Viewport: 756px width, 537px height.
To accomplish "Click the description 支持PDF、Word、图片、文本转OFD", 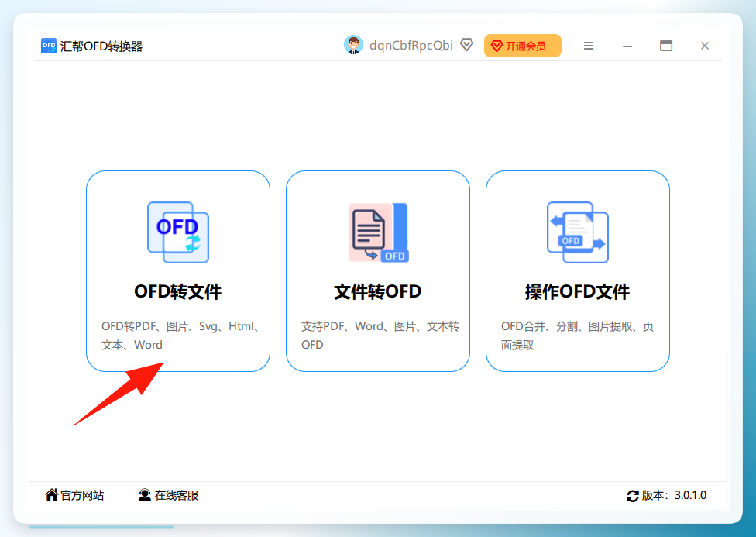I will [380, 336].
